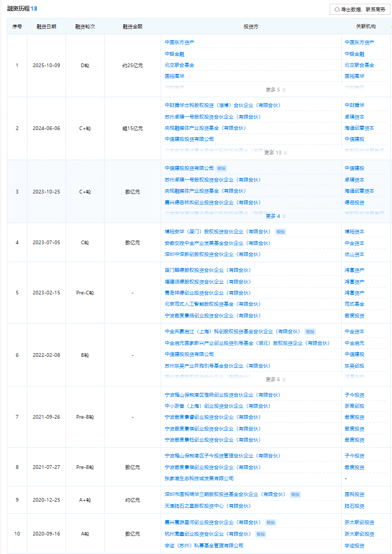Viewport: 392px width, 554px height.
Task: Click the 导出数据，联系商务 export button
Action: (x=360, y=10)
